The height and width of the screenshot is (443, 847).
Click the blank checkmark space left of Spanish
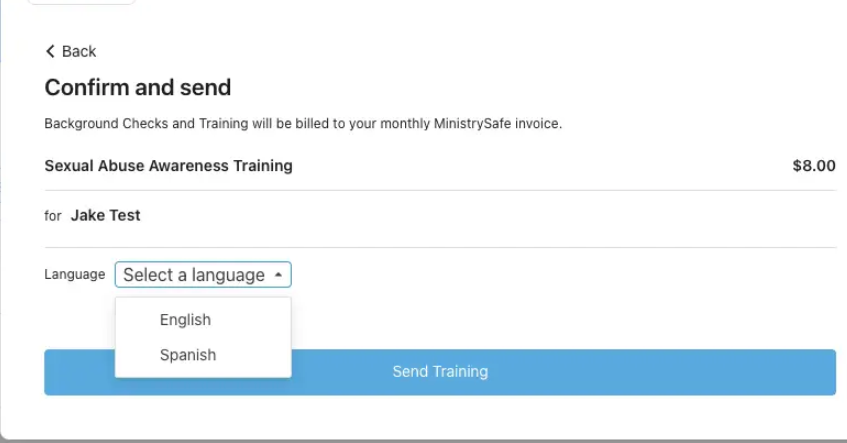tap(138, 355)
